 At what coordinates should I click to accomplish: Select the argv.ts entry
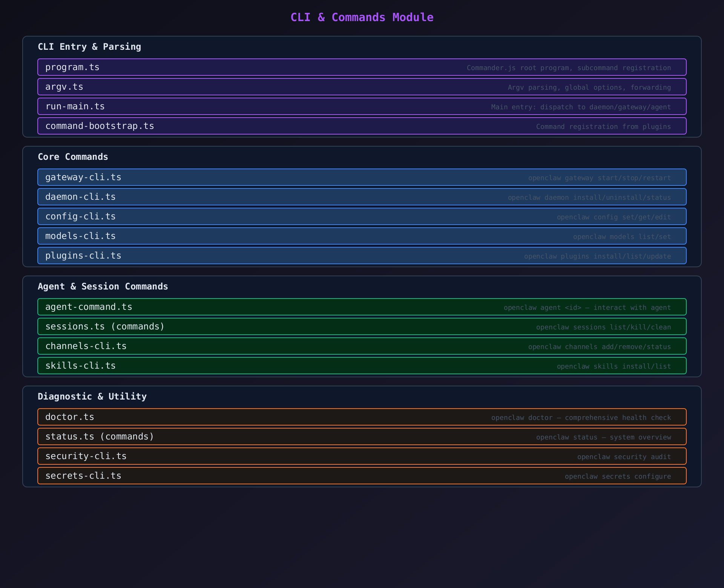pos(362,87)
